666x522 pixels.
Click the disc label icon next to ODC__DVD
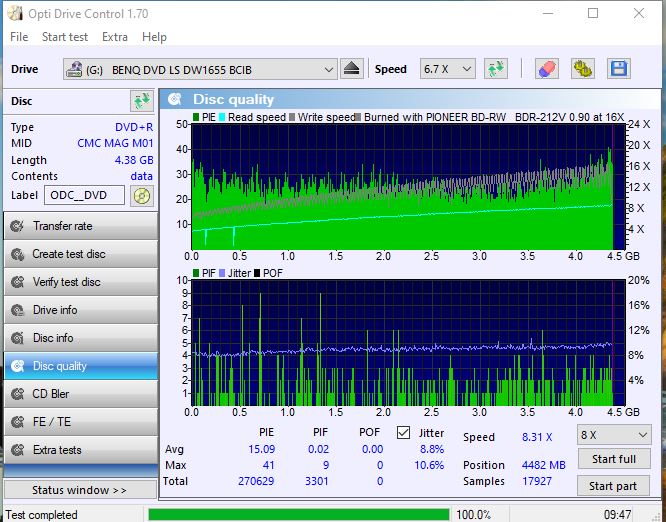(x=143, y=195)
